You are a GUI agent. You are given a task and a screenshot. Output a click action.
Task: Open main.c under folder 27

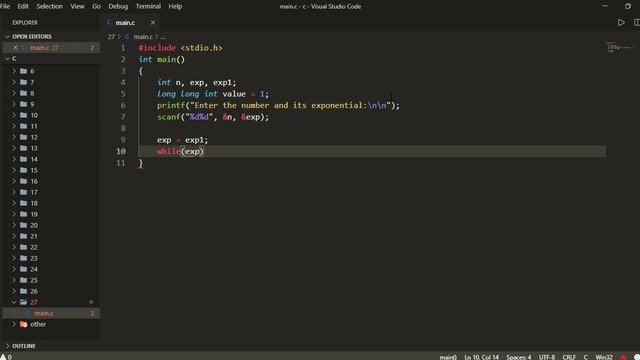click(x=51, y=313)
